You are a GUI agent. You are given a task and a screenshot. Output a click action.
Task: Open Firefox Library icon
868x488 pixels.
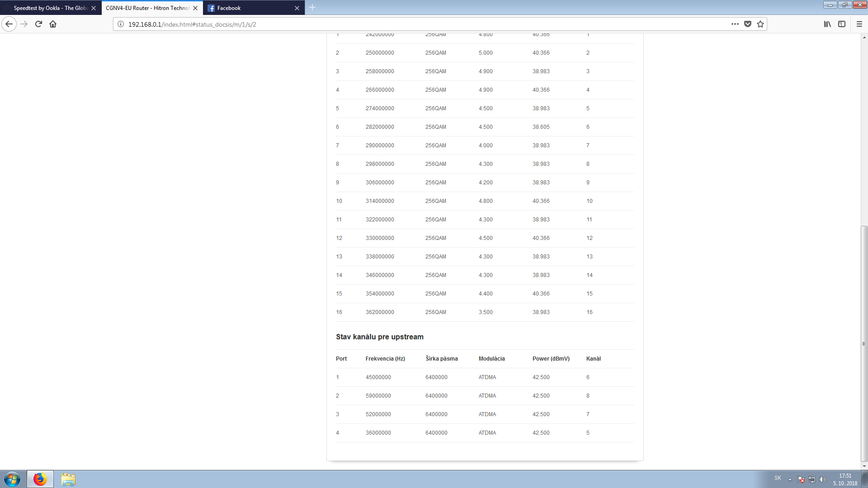click(827, 24)
